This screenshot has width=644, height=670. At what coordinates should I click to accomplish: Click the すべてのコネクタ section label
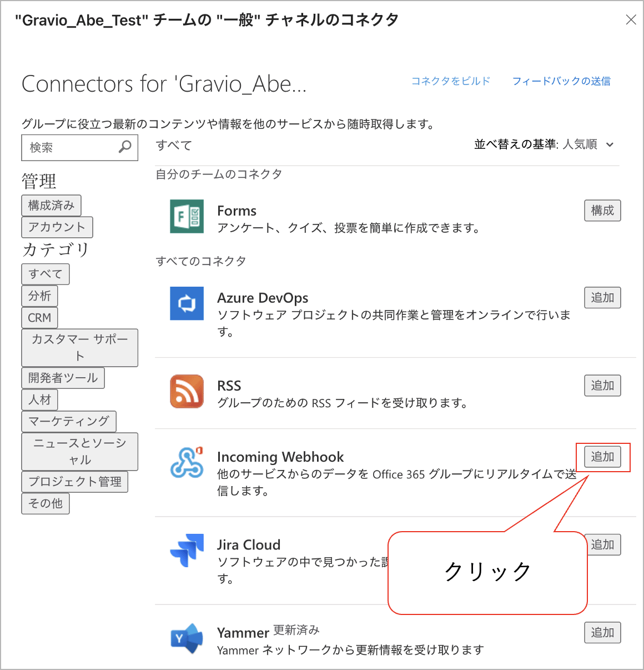[x=201, y=261]
